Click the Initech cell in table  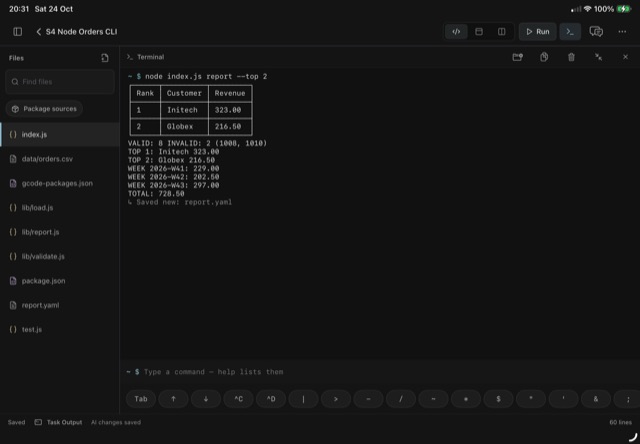pyautogui.click(x=182, y=110)
